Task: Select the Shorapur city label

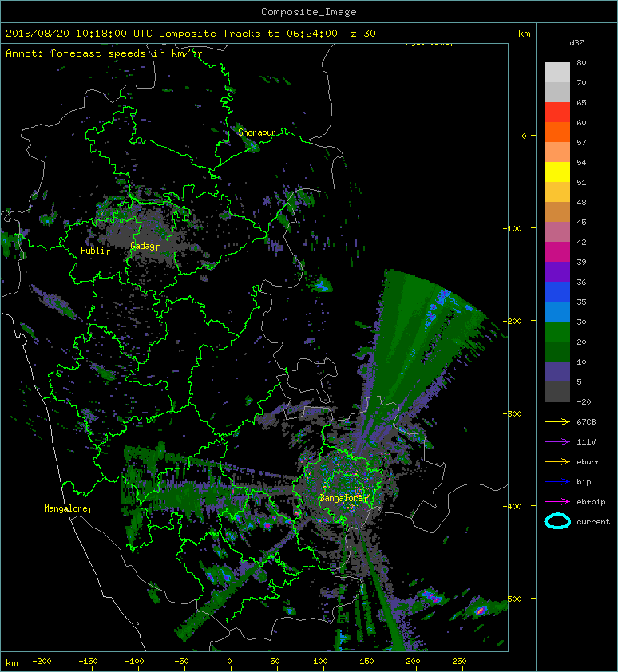Action: coord(257,132)
